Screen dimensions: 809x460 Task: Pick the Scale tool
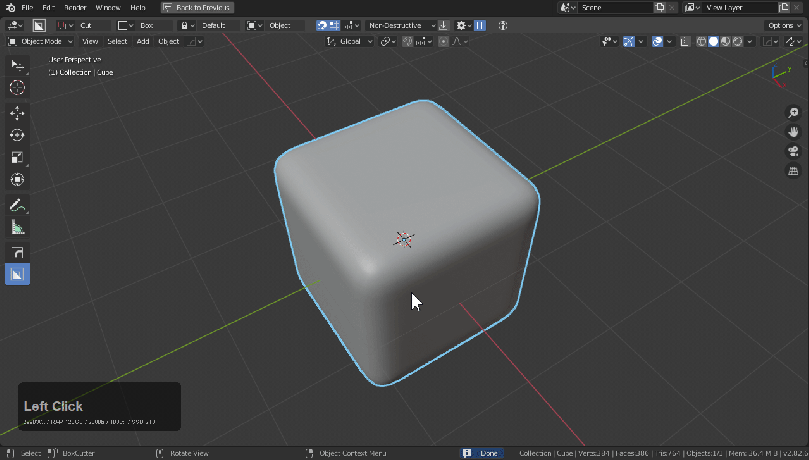(17, 157)
